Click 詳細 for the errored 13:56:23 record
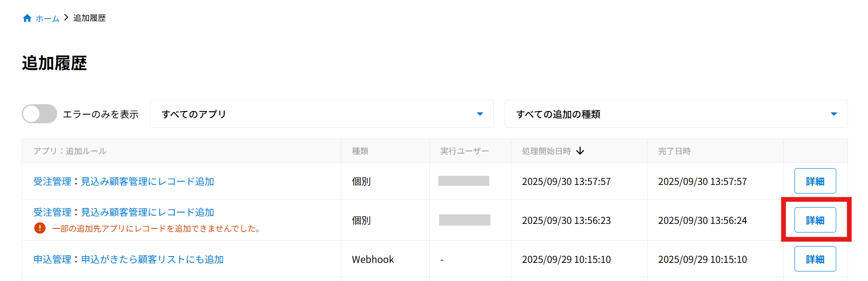Viewport: 868px width, 281px height. pos(815,220)
